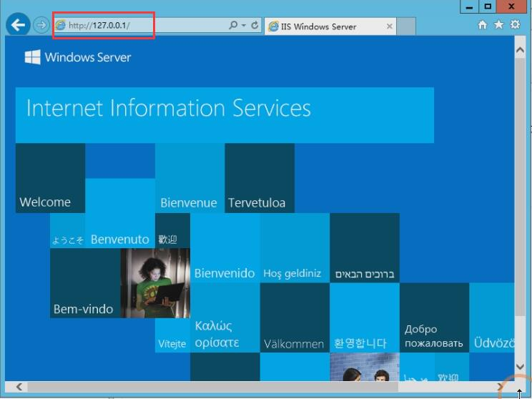Open Favorites with the star icon
Viewport: 532px width, 399px height.
499,24
